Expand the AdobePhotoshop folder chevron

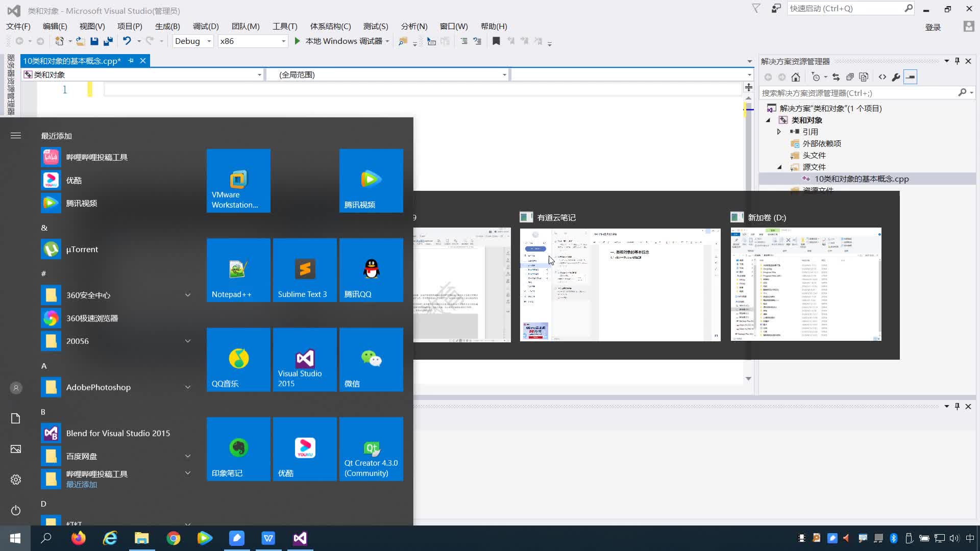tap(188, 387)
